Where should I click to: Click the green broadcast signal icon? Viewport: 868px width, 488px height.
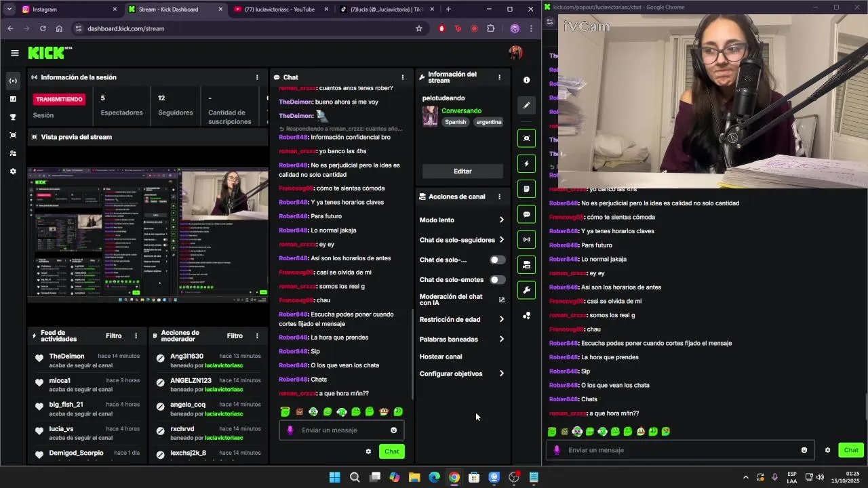point(527,239)
